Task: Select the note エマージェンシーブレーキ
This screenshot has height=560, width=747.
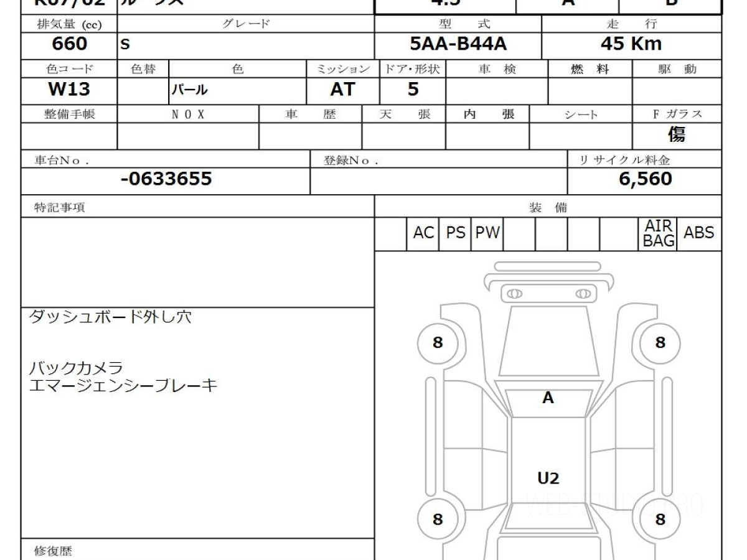Action: [x=123, y=386]
